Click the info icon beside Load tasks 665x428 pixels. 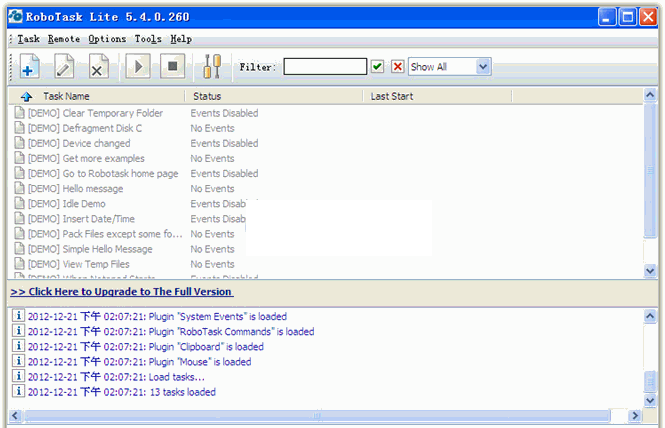click(18, 376)
